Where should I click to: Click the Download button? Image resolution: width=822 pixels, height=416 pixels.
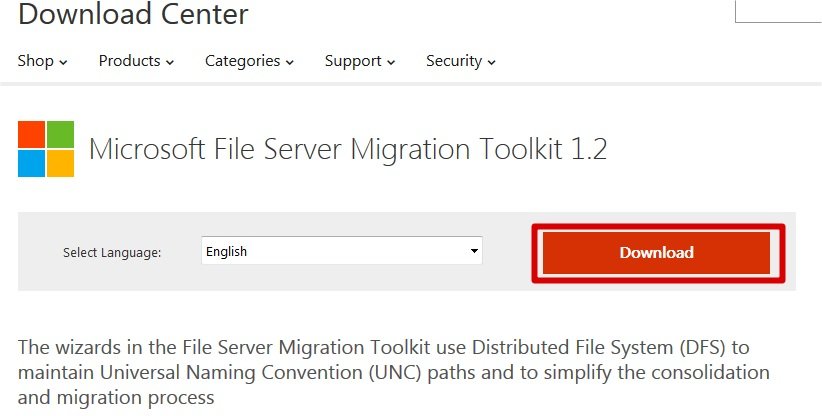click(656, 252)
